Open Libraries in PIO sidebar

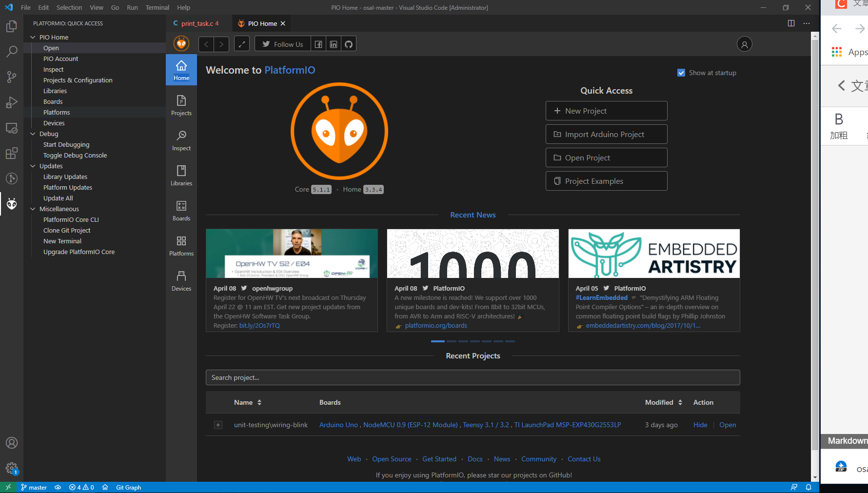point(181,176)
